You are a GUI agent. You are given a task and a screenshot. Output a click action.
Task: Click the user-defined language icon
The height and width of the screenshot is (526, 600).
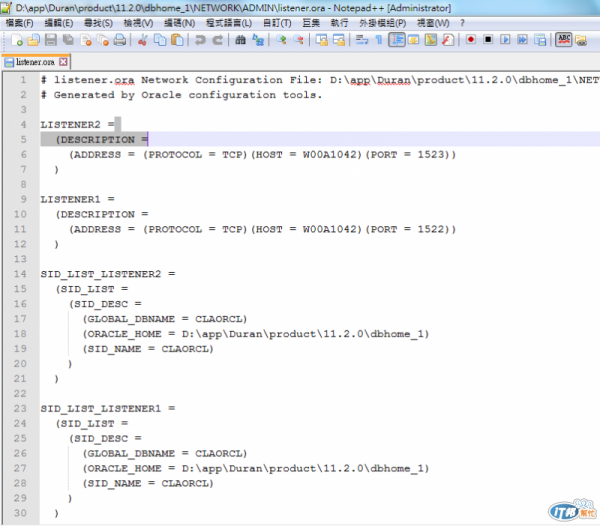414,40
